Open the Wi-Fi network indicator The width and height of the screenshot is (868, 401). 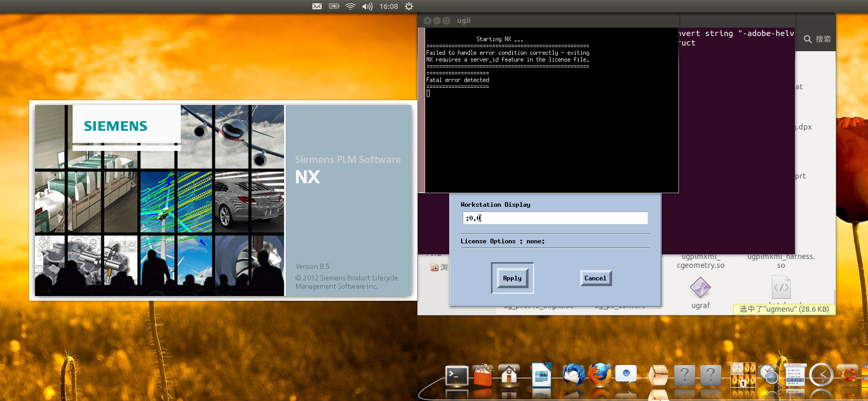[x=350, y=6]
